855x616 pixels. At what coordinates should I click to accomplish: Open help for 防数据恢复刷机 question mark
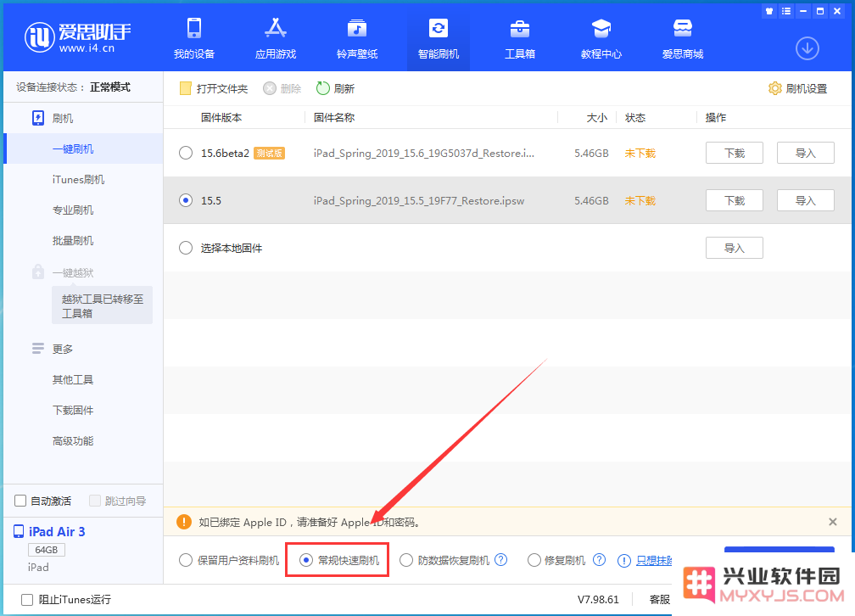click(501, 560)
